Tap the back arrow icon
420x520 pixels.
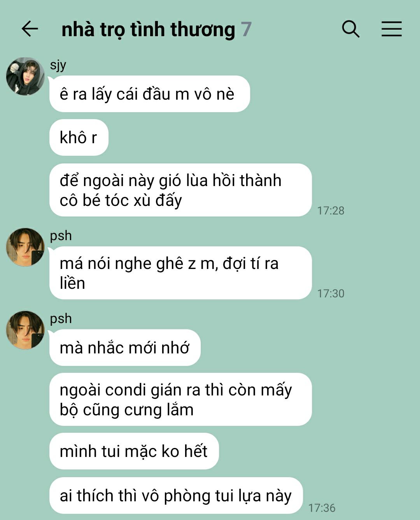pyautogui.click(x=30, y=29)
